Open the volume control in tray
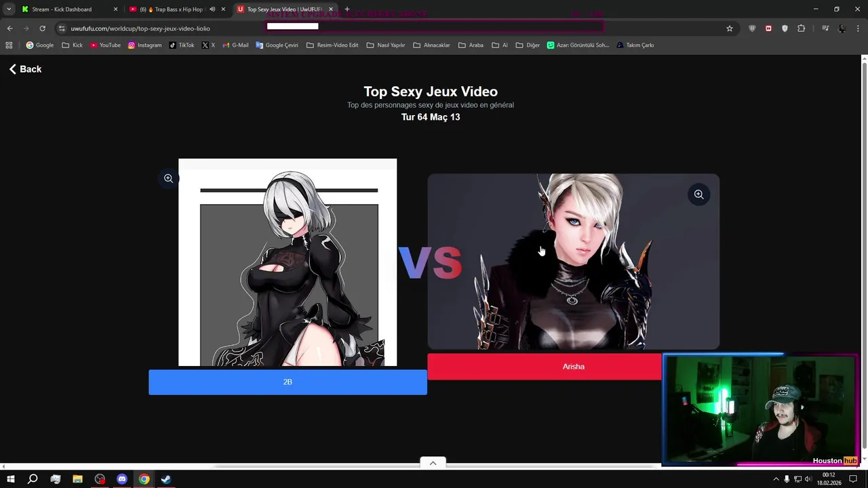Image resolution: width=868 pixels, height=488 pixels. click(x=808, y=479)
